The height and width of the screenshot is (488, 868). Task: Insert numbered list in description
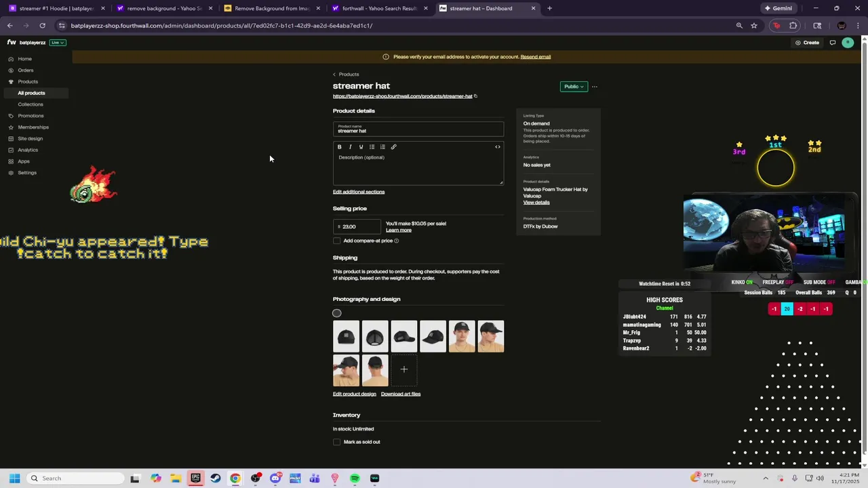click(382, 147)
